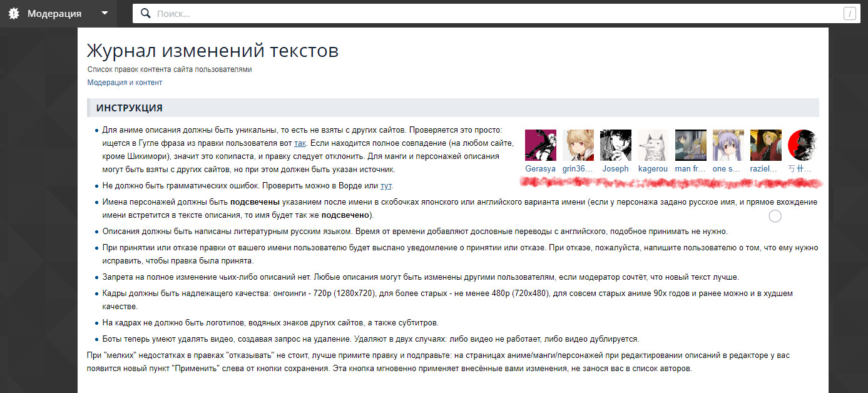Open the round red-and-black avatar
The height and width of the screenshot is (393, 868).
coord(803,145)
